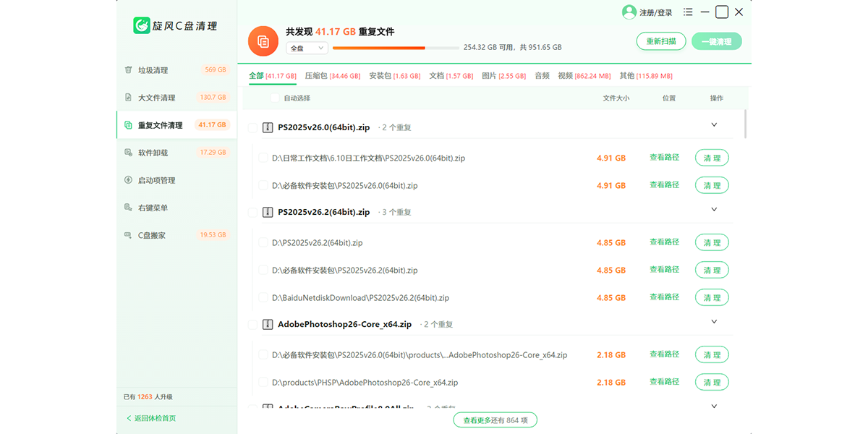This screenshot has width=868, height=434.
Task: Open 大文件清理 via its file icon
Action: [x=128, y=98]
